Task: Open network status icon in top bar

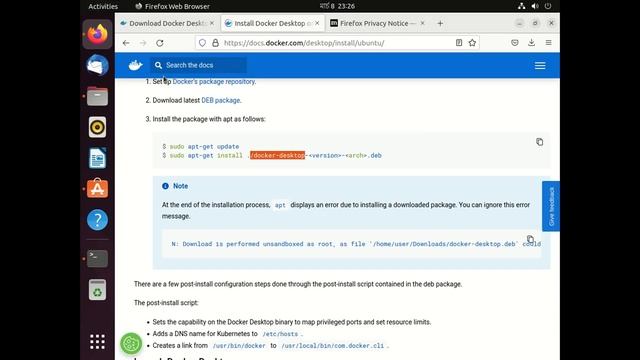Action: (x=522, y=6)
